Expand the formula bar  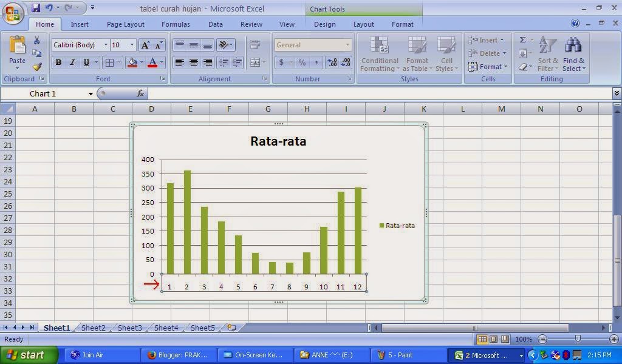(617, 93)
